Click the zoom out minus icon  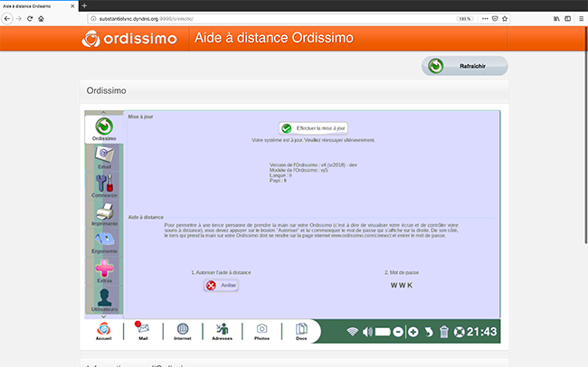(x=398, y=332)
